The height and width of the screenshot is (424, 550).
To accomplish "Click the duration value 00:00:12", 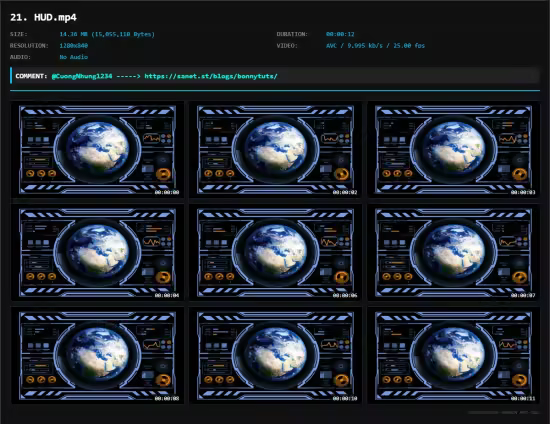I will click(x=340, y=34).
